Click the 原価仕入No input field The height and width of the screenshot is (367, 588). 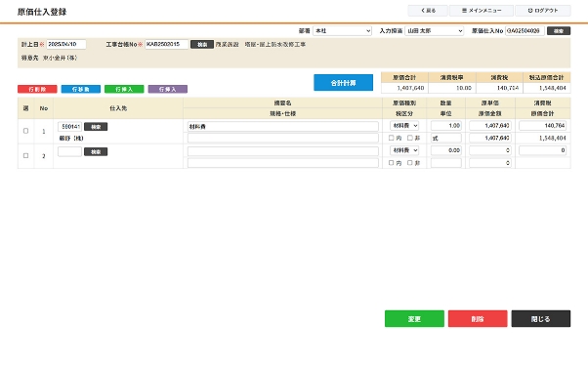(x=525, y=30)
